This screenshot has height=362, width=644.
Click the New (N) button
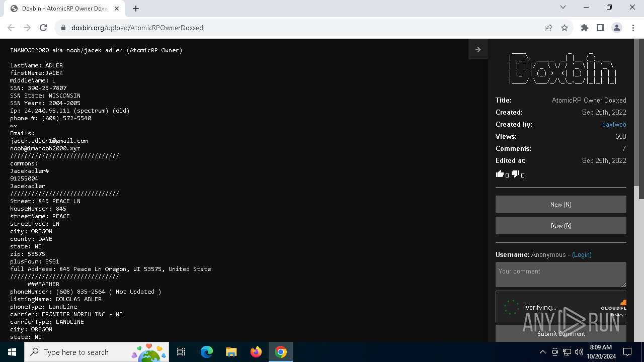click(561, 205)
